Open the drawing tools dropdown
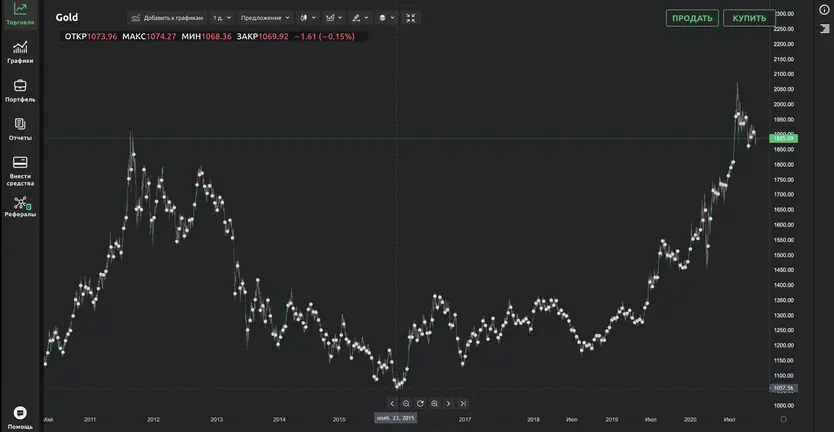This screenshot has width=834, height=432. pos(360,18)
